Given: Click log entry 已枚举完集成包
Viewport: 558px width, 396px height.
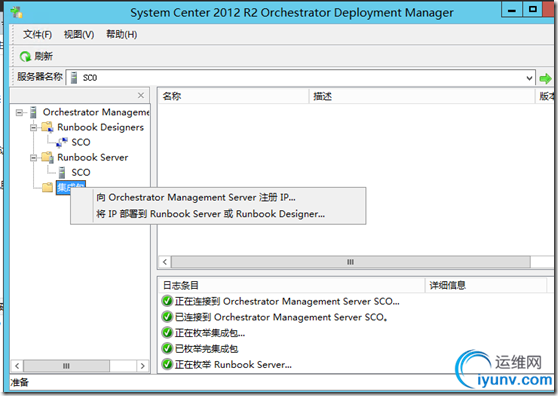Looking at the screenshot, I should click(x=206, y=349).
